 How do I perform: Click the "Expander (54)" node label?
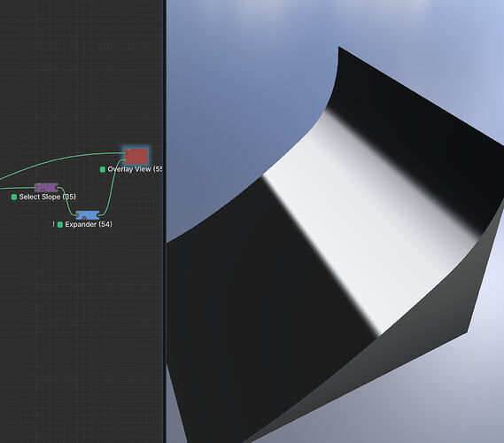tap(89, 224)
